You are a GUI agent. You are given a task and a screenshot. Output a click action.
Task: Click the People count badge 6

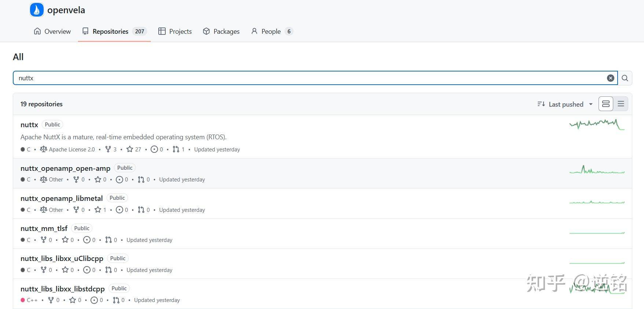289,31
